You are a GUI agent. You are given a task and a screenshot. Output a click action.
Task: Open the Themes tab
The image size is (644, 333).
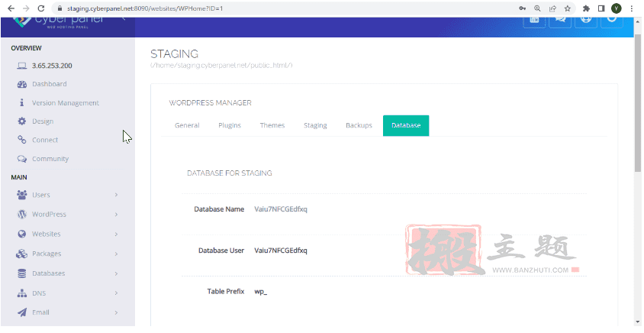coord(272,125)
